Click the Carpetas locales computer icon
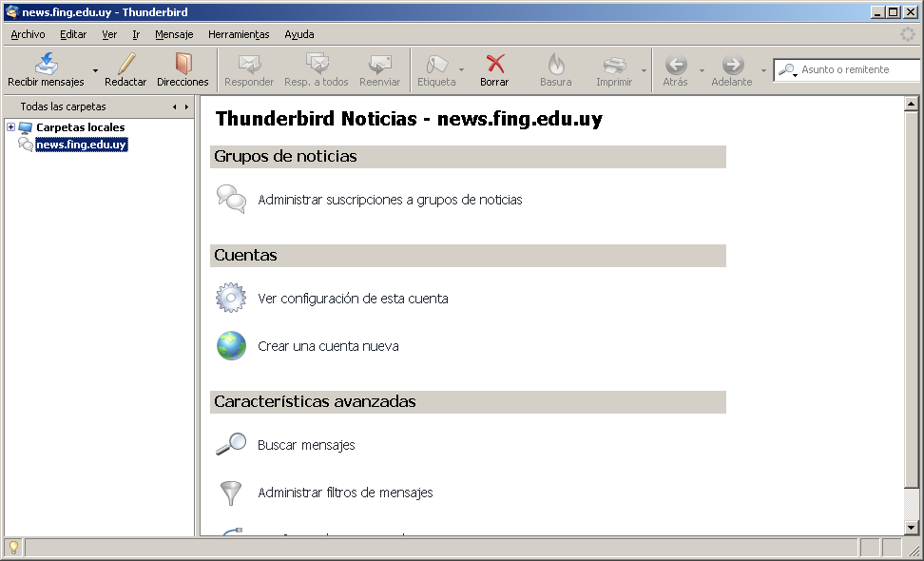924x561 pixels. (25, 127)
